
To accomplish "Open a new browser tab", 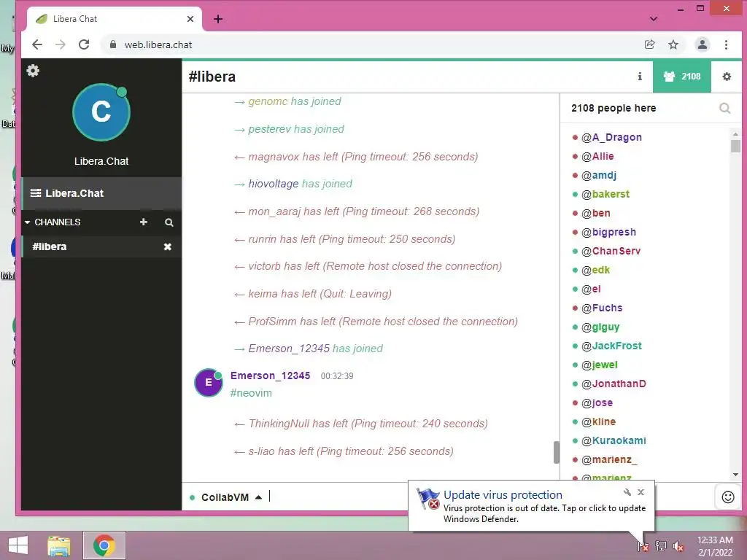I will pyautogui.click(x=218, y=19).
